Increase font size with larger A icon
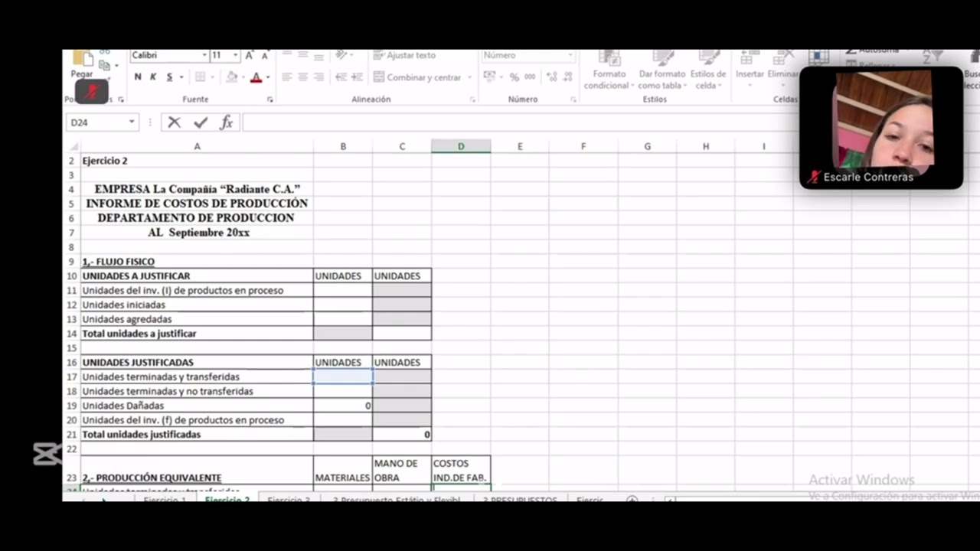Screen dimensions: 980x551 tap(250, 55)
